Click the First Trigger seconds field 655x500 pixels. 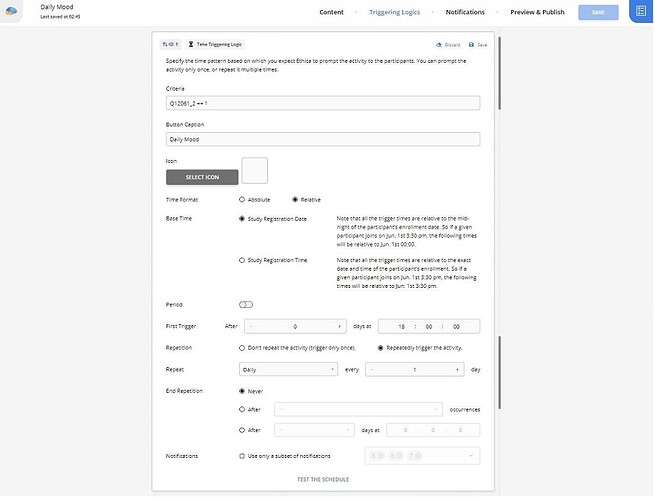pyautogui.click(x=456, y=326)
